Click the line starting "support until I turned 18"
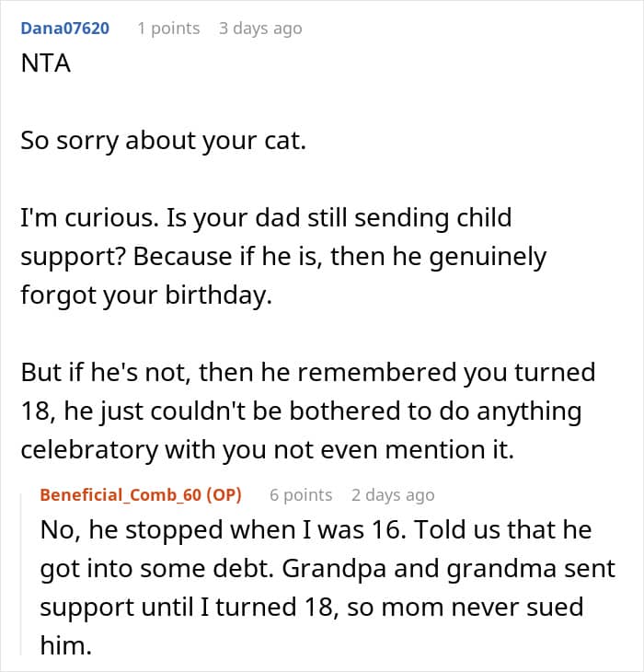Screen dimensions: 644x672 click(x=312, y=608)
